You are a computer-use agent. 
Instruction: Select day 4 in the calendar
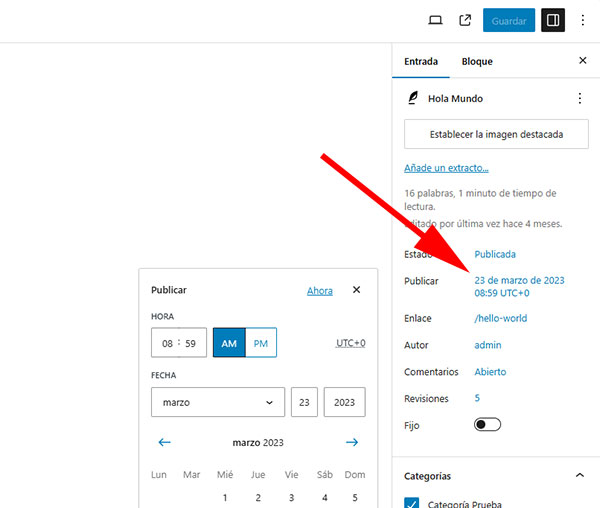(x=324, y=498)
